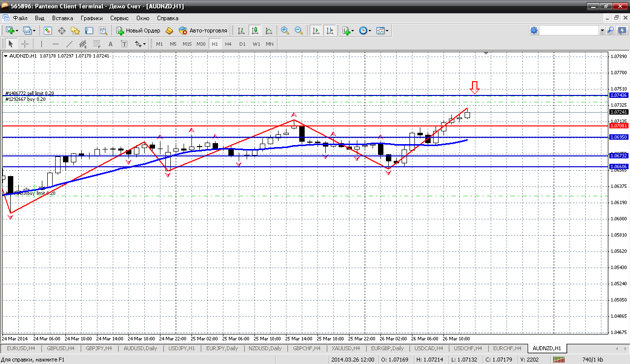Screen dimensions: 630x364
Task: Launch MetaEditor with the yellow book icon
Action: [x=169, y=30]
